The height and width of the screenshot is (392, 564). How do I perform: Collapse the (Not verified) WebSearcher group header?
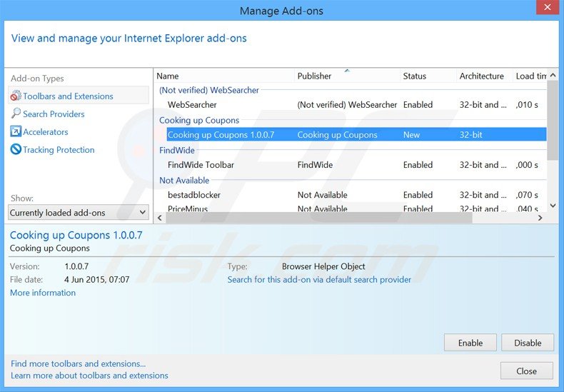tap(209, 90)
